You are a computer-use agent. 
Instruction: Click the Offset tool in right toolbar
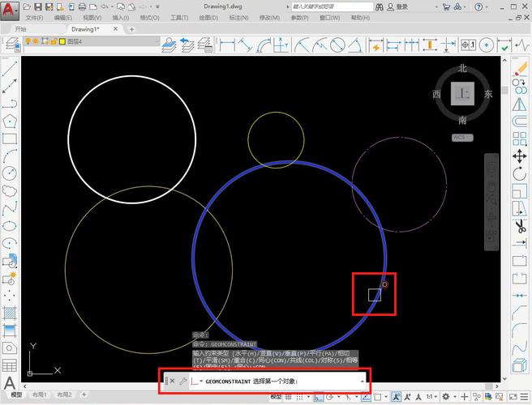(520, 121)
